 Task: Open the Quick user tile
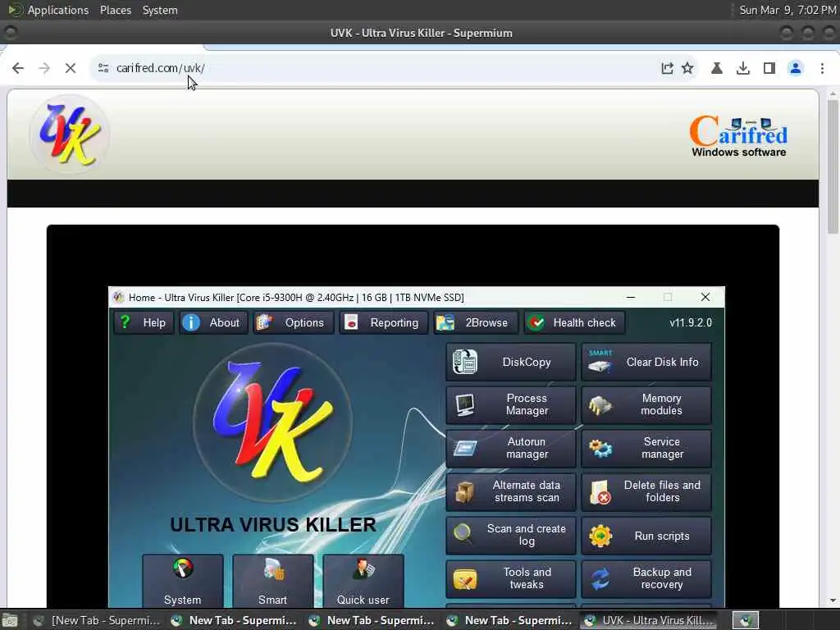tap(363, 582)
